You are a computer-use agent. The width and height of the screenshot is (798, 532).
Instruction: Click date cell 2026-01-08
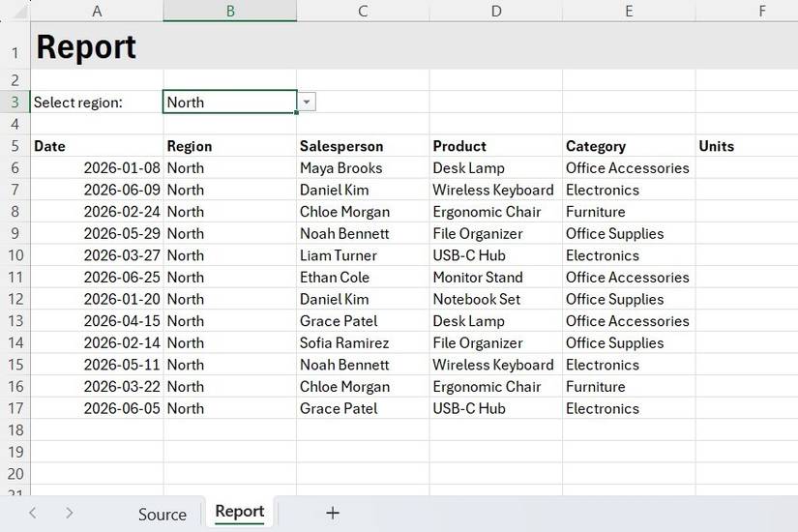point(97,168)
